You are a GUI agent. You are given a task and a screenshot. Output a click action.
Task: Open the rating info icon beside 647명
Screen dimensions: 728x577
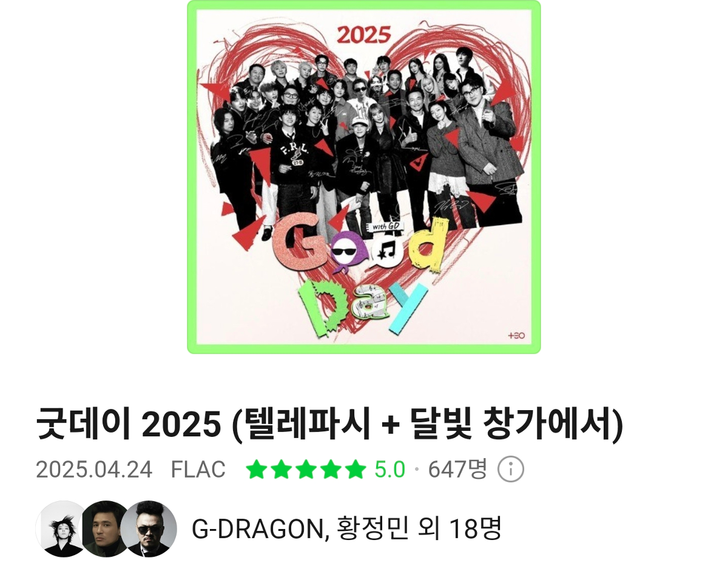coord(510,470)
